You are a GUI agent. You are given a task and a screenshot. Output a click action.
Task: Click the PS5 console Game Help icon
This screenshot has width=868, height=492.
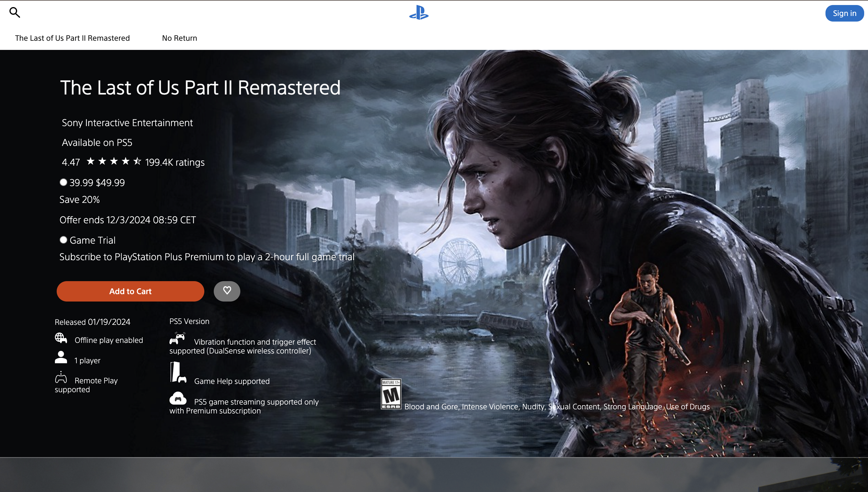click(x=178, y=372)
